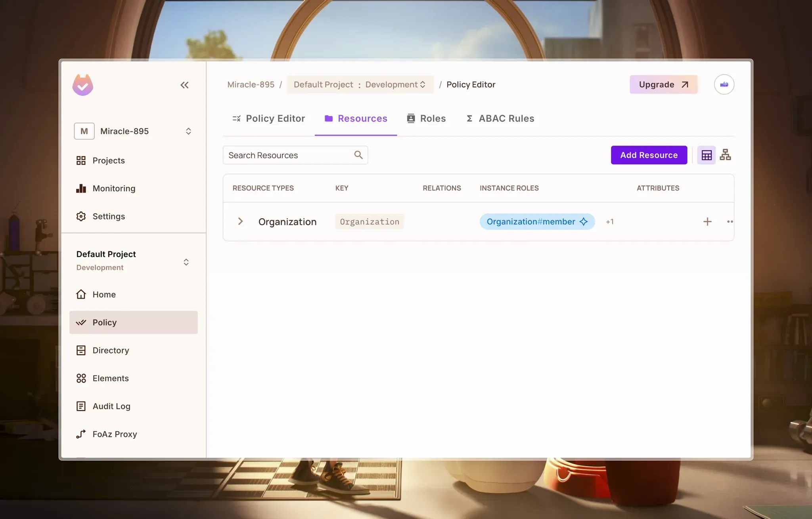This screenshot has width=812, height=519.
Task: Expand the Organization resource row
Action: point(240,221)
